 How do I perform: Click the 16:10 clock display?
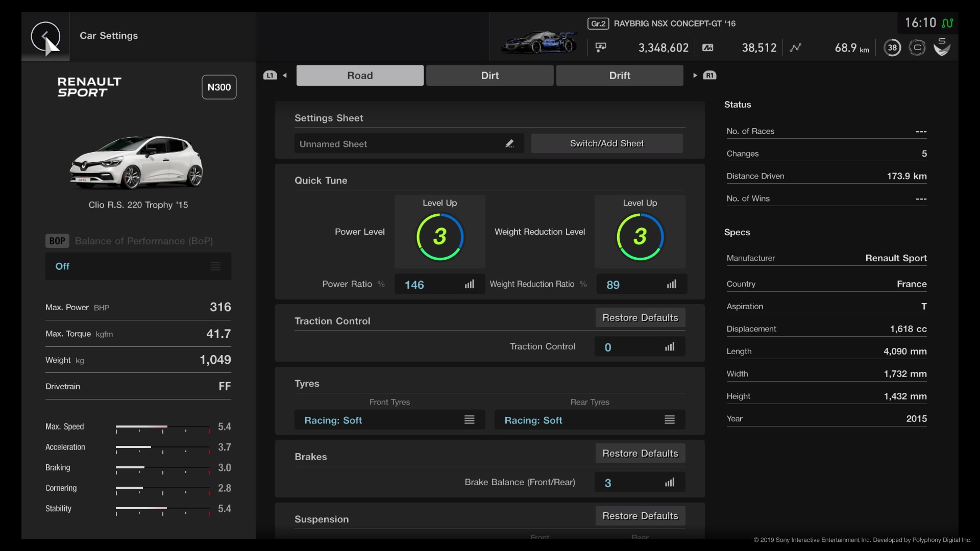tap(920, 23)
